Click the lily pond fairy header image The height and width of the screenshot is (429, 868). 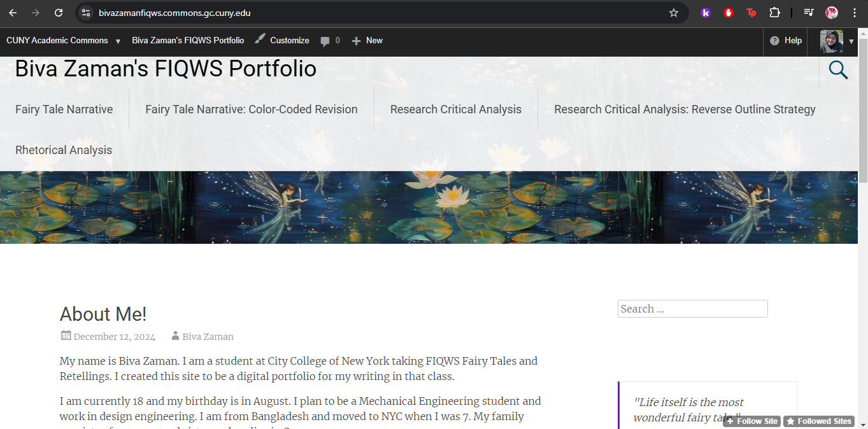(429, 207)
